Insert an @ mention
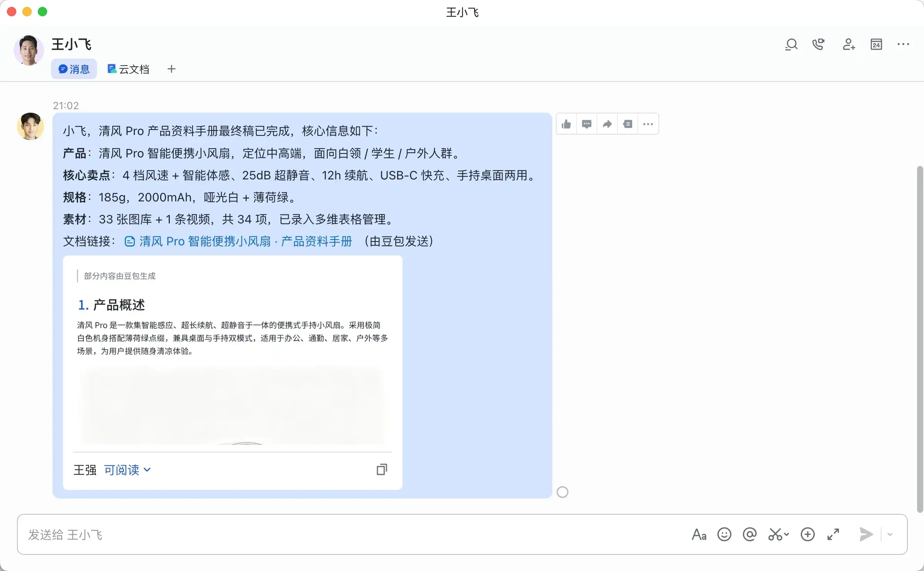Screen dimensions: 924x571 click(x=750, y=535)
